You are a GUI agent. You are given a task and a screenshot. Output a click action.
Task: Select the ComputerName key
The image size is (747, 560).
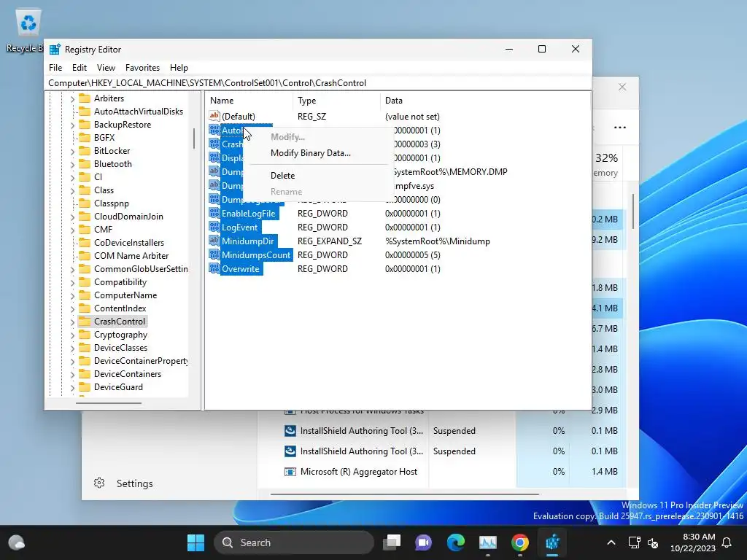pyautogui.click(x=125, y=295)
